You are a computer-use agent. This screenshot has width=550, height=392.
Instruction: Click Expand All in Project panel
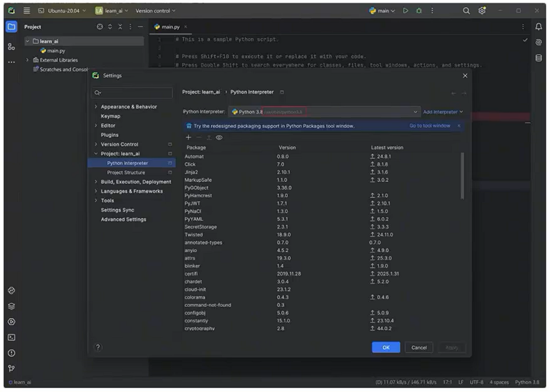pos(110,27)
